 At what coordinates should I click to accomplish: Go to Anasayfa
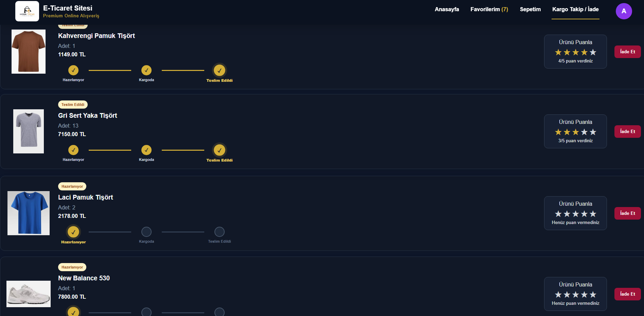tap(447, 10)
